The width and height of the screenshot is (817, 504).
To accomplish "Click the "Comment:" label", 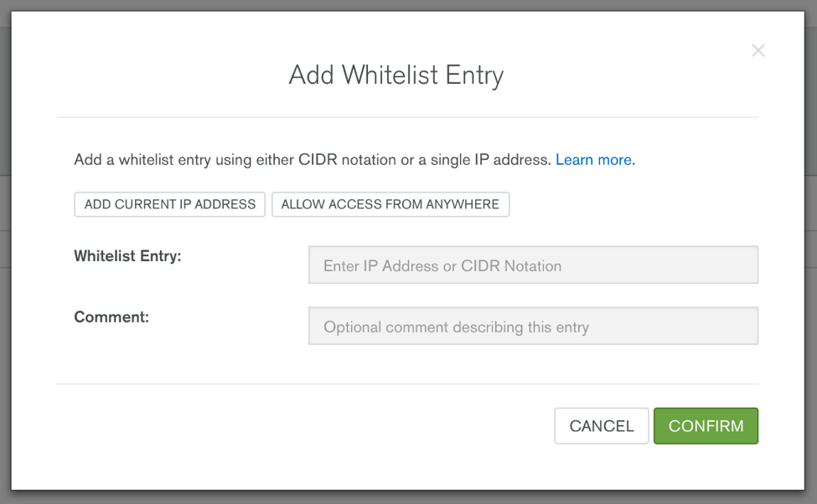I will tap(111, 317).
